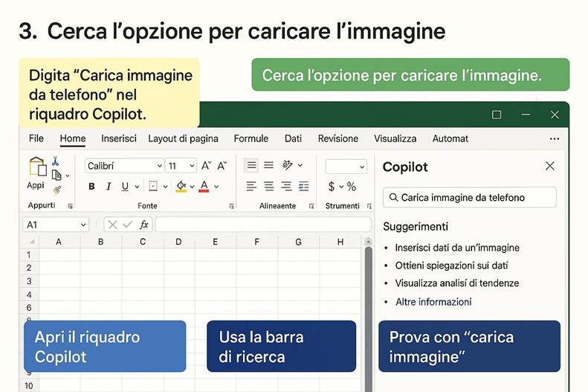Open the font size 11 dropdown
This screenshot has height=392, width=588.
192,166
